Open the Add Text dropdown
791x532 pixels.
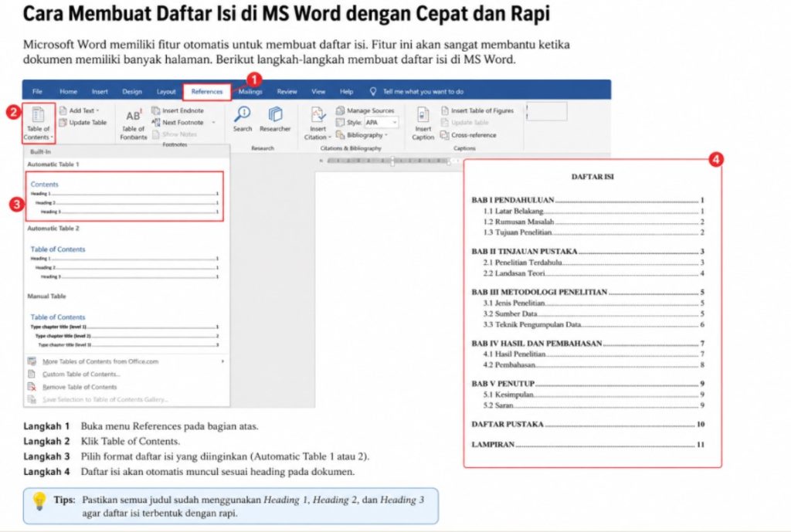[80, 110]
